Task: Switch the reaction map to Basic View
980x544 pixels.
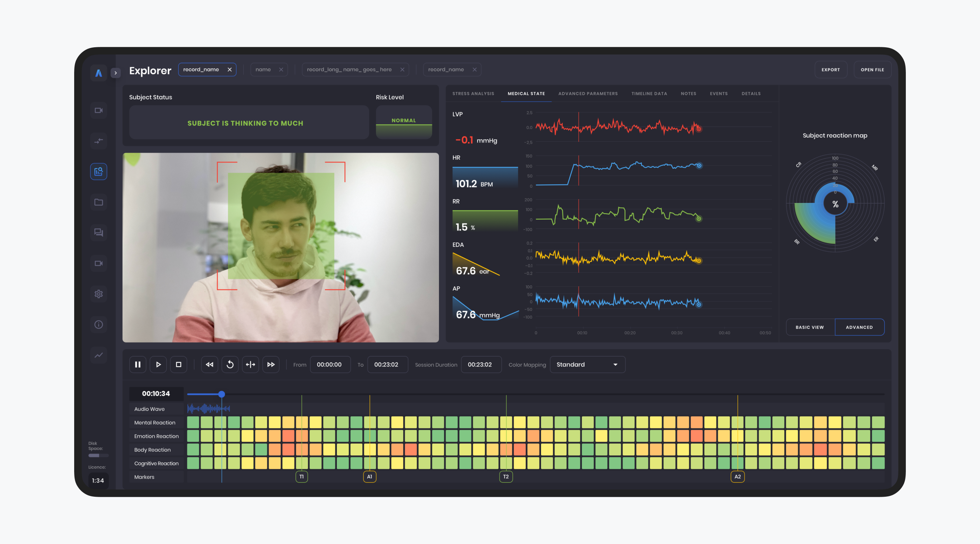Action: coord(810,327)
